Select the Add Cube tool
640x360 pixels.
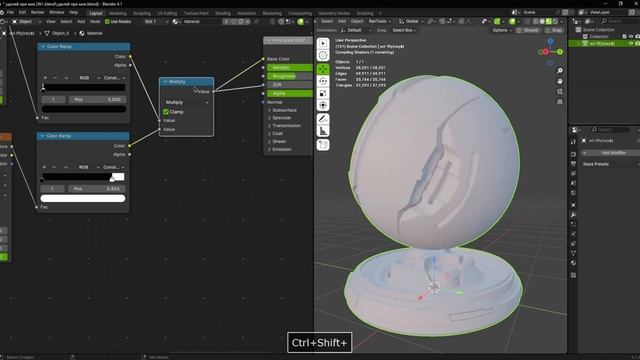(x=323, y=145)
